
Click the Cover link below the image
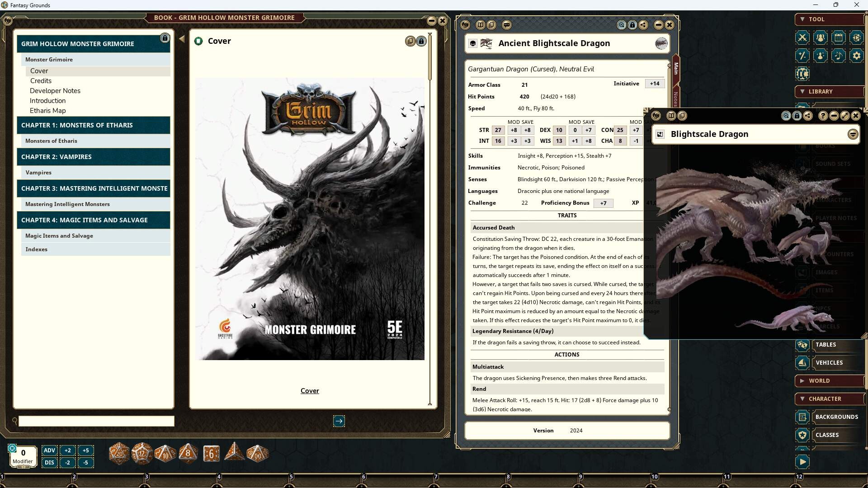point(310,391)
